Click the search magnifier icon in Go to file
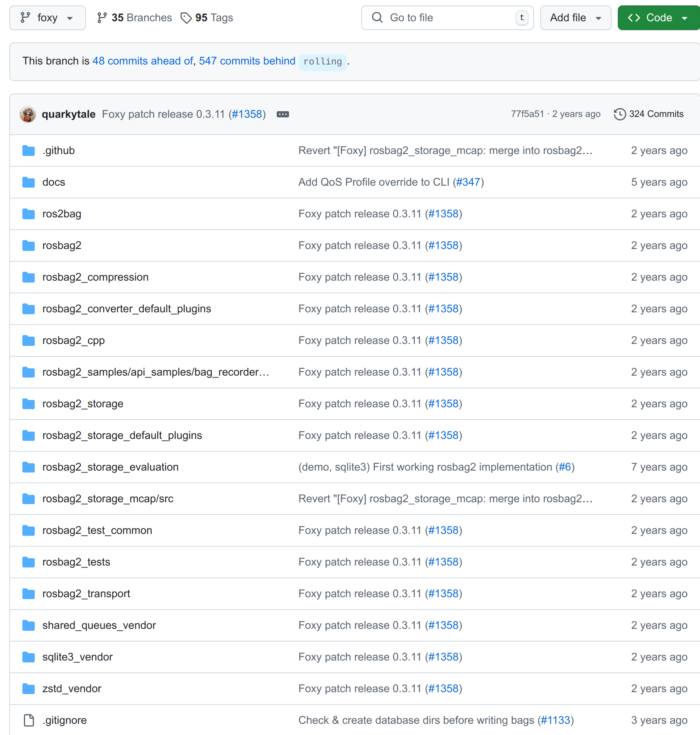The height and width of the screenshot is (735, 700). [x=377, y=18]
